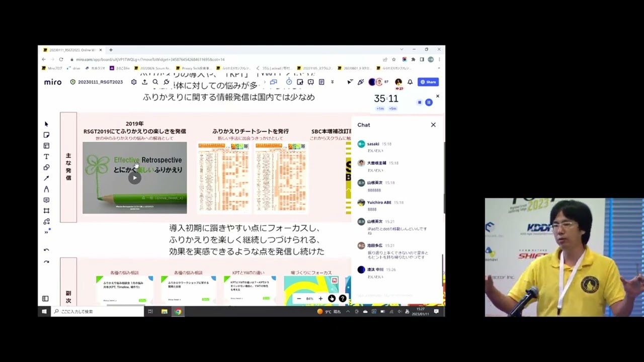Select the Text tool
The width and height of the screenshot is (644, 362).
[46, 156]
